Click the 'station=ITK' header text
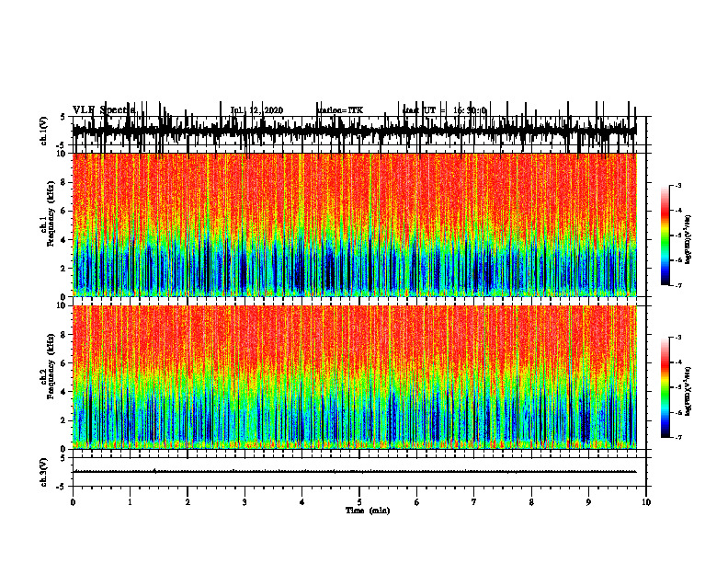The width and height of the screenshot is (728, 563). (x=340, y=110)
